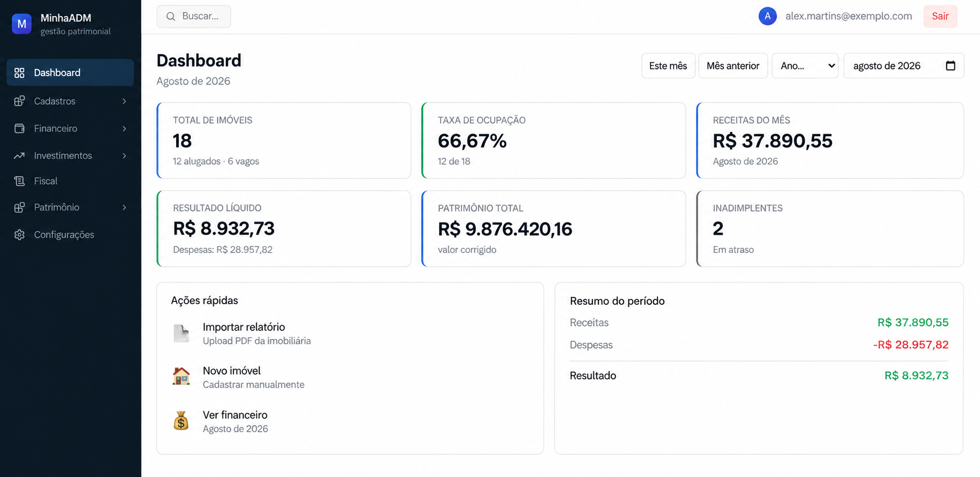Click the Ver financeiro money bag icon
Viewport: 980px width, 477px height.
point(181,421)
